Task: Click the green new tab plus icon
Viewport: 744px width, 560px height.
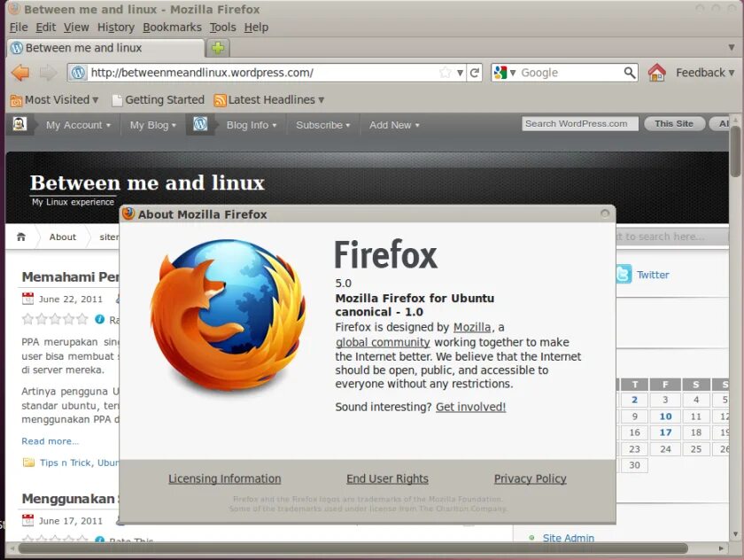Action: coord(218,48)
